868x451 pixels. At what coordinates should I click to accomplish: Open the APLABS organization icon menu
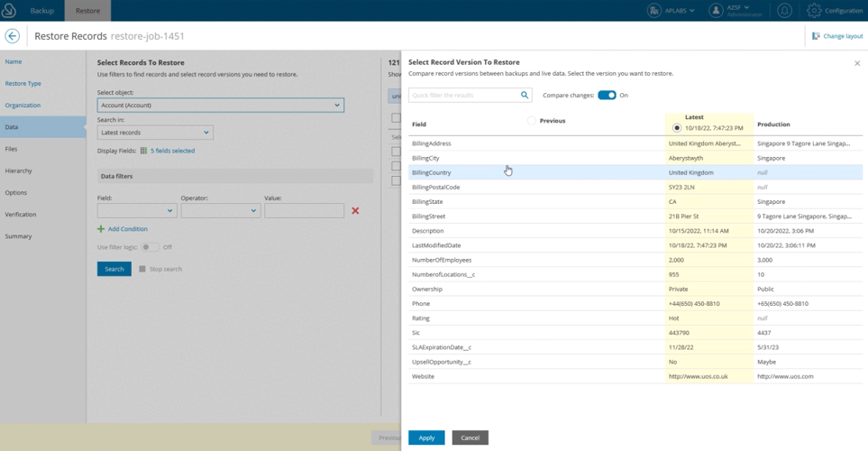pos(654,11)
